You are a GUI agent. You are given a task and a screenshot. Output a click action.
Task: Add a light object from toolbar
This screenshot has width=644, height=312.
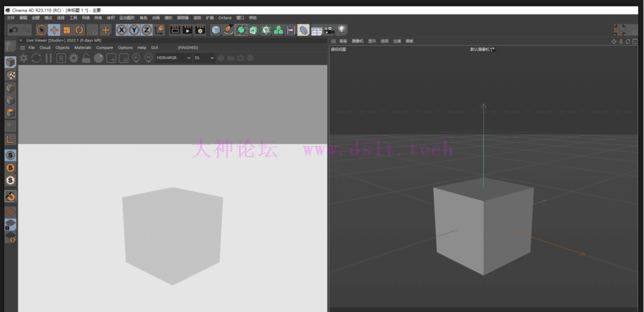pos(342,30)
